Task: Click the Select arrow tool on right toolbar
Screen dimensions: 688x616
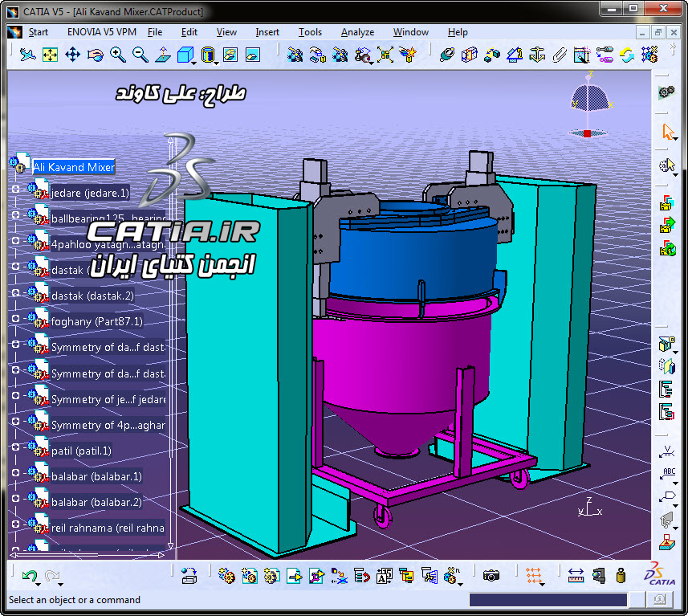Action: coord(667,131)
